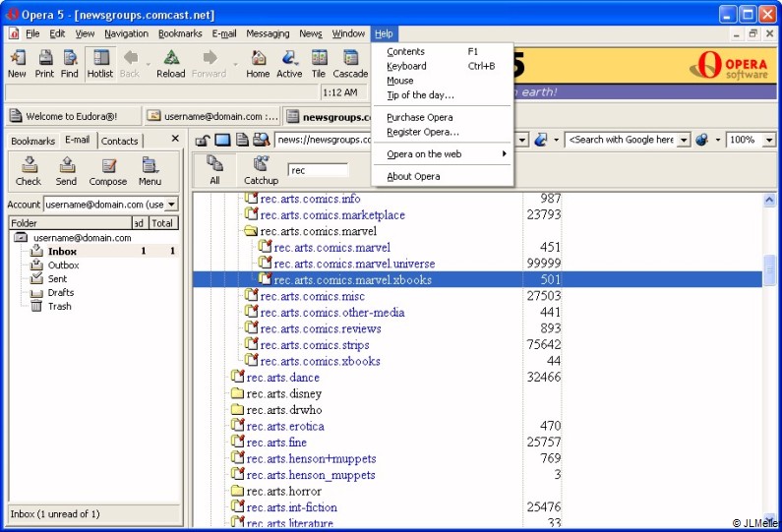
Task: Choose Tip of the day from Help menu
Action: pyautogui.click(x=443, y=95)
